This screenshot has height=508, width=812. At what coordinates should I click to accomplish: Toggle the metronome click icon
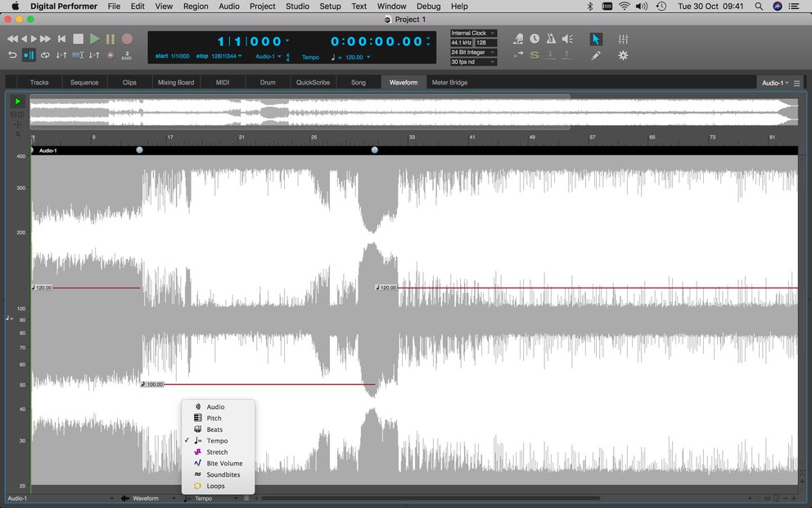tap(551, 39)
